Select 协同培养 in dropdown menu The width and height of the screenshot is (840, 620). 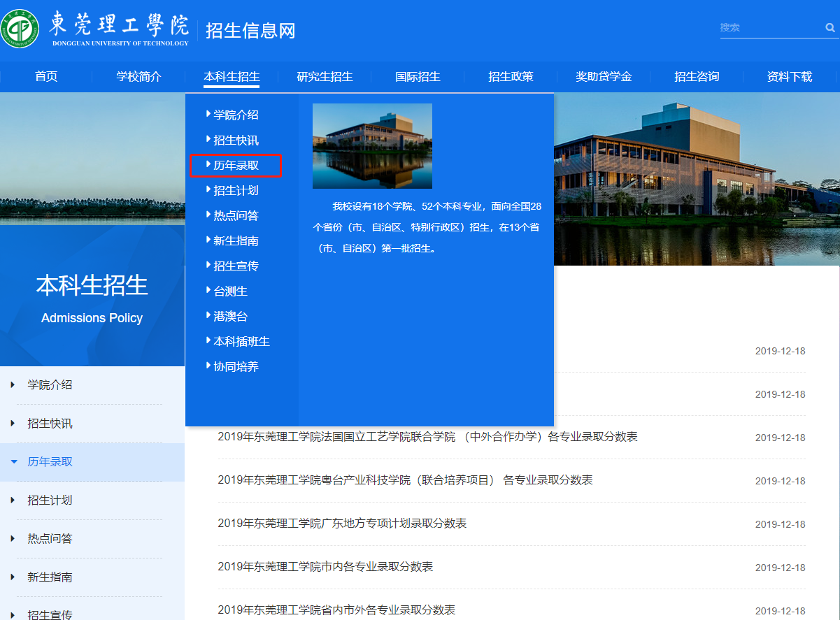tap(236, 366)
